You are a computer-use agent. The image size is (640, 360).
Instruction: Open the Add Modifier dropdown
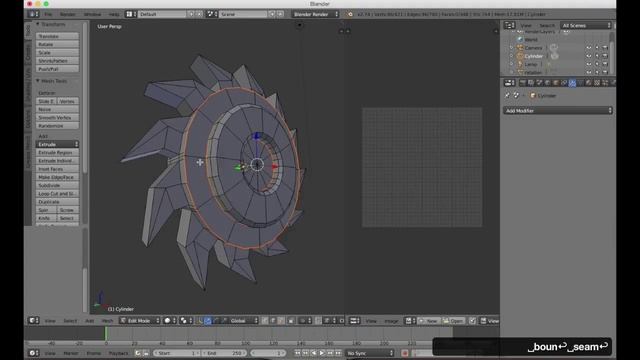(558, 111)
